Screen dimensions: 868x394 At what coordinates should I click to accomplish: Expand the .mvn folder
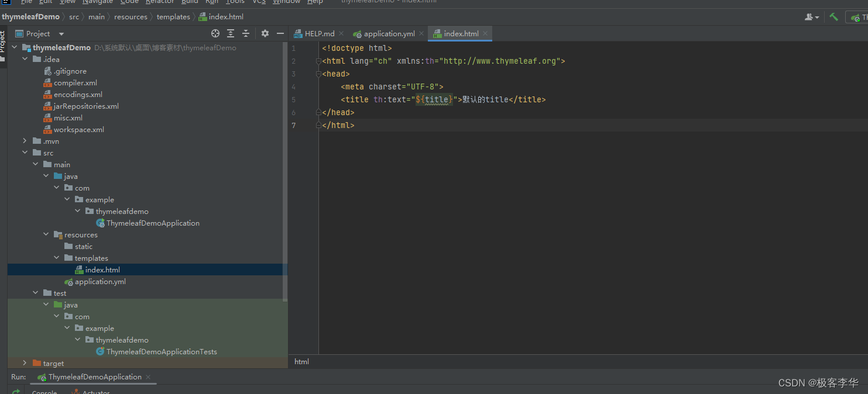coord(25,141)
